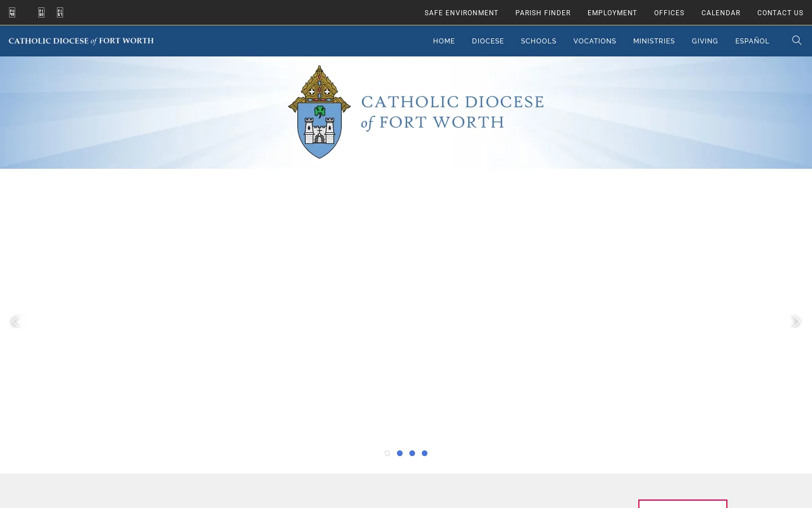Go to the Employment page
The image size is (812, 508).
coord(612,13)
